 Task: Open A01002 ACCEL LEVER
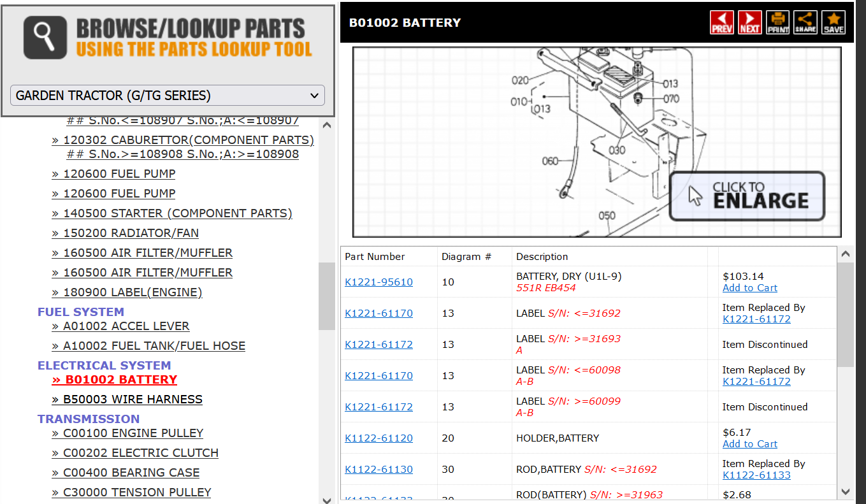(x=120, y=326)
